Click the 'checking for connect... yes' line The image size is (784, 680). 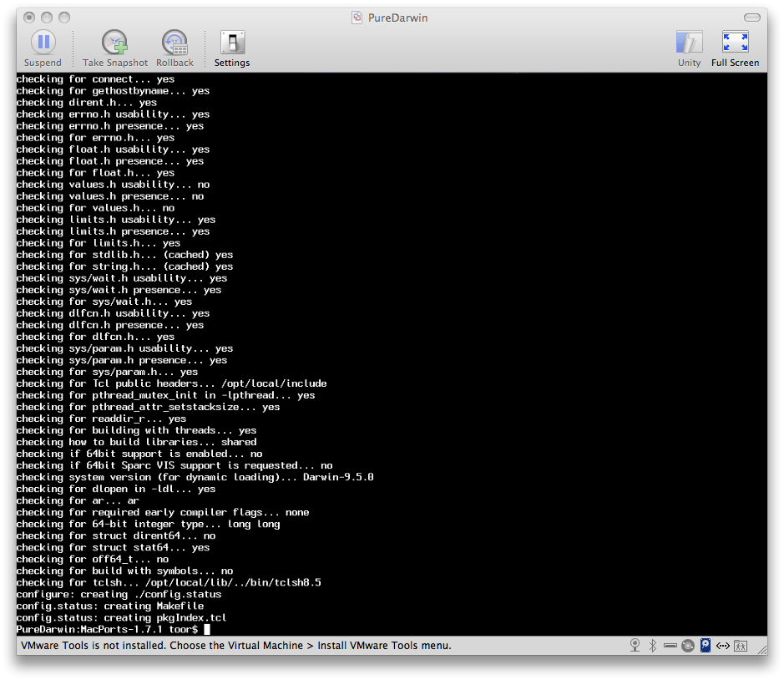95,79
